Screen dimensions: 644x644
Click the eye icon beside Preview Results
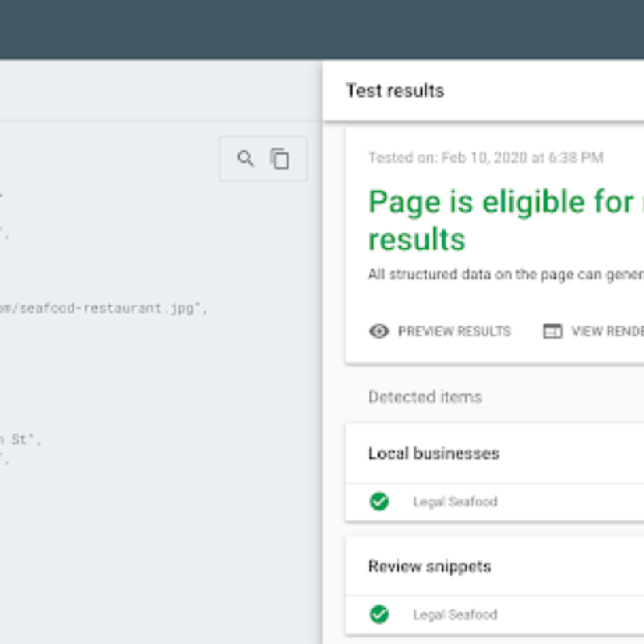tap(379, 331)
